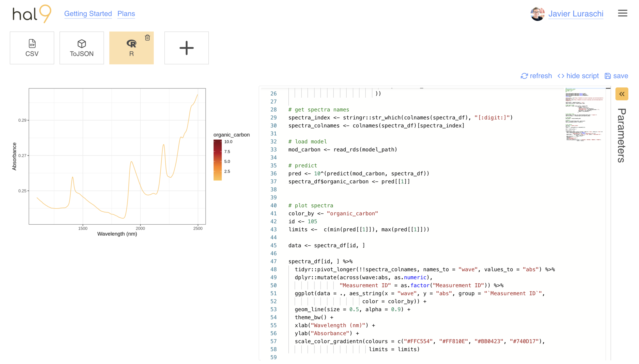Viewport: 639px width, 364px height.
Task: Click the code minimap preview
Action: pyautogui.click(x=584, y=114)
